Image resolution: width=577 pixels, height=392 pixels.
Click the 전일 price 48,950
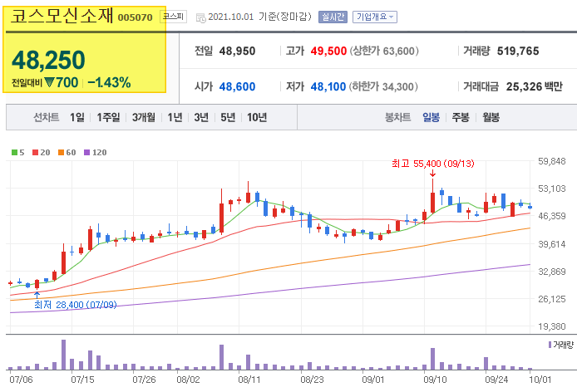coord(237,51)
